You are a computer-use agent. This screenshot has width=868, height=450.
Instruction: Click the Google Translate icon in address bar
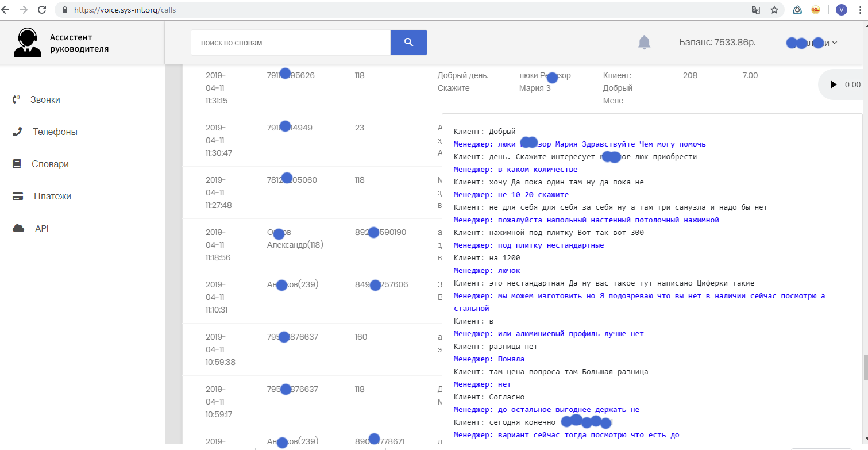pos(756,10)
